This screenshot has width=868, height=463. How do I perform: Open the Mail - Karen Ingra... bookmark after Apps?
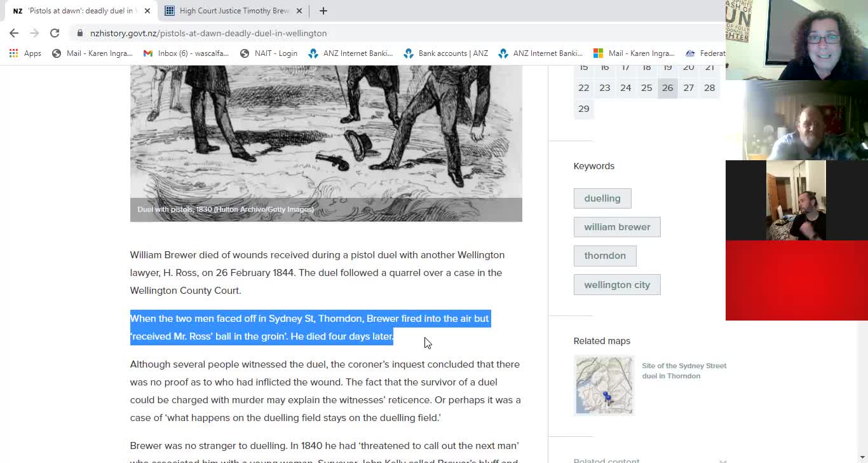(x=92, y=53)
